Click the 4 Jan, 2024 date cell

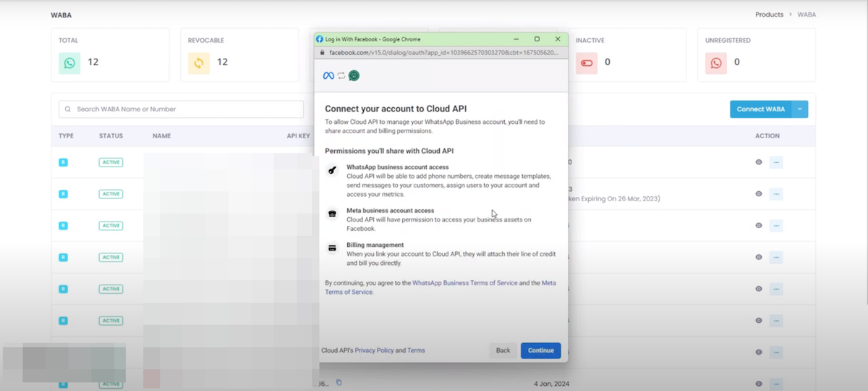point(552,383)
